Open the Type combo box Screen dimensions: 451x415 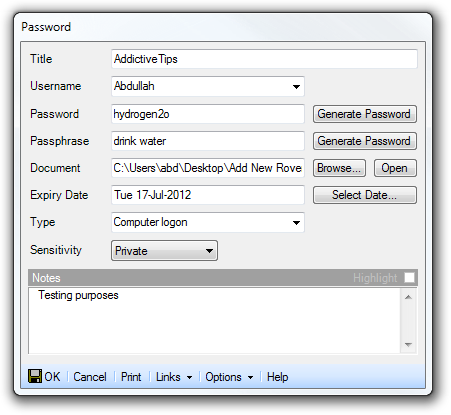coord(208,222)
